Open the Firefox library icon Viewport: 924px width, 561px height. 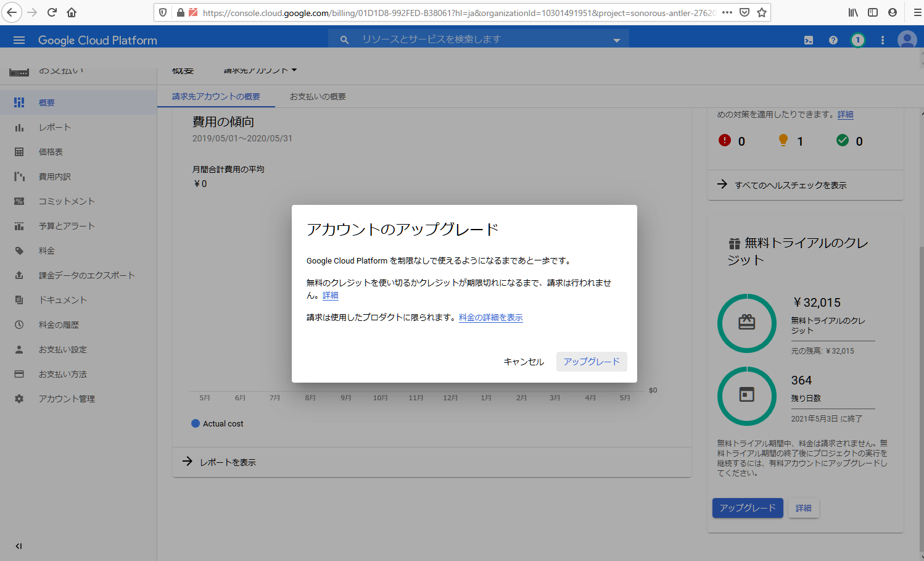pos(853,12)
